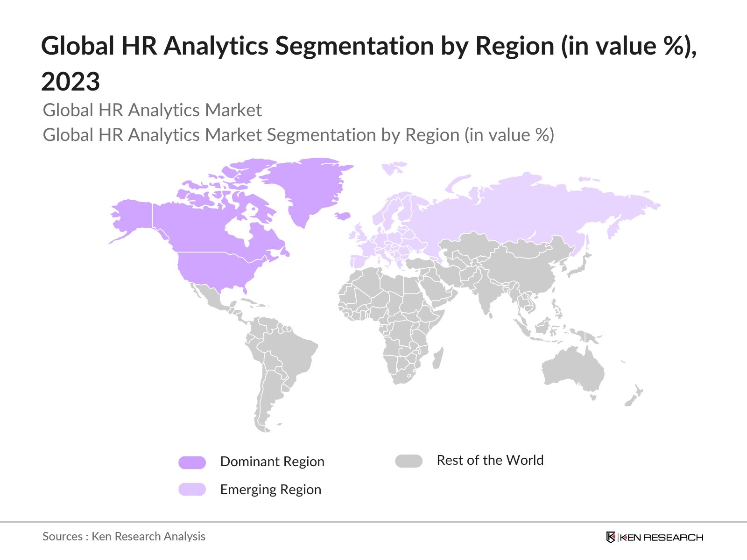Click Alaska on the world map
Image resolution: width=747 pixels, height=560 pixels.
[x=133, y=216]
